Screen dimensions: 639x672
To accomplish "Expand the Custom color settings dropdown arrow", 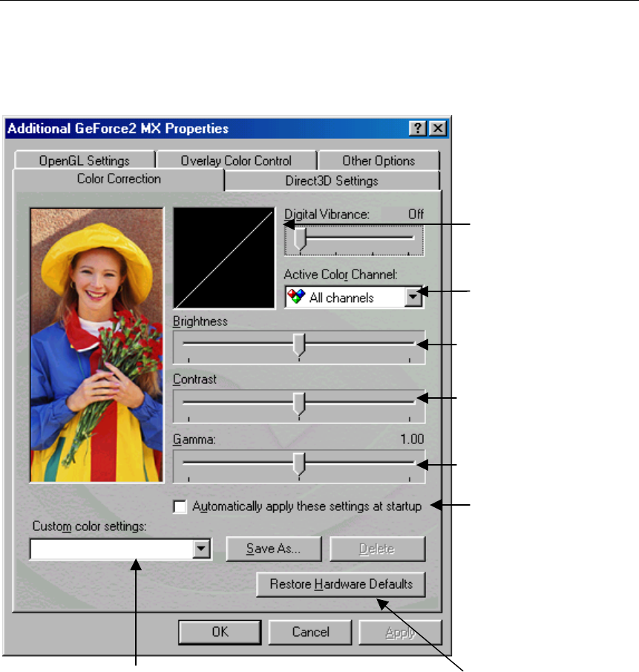I will [x=201, y=549].
